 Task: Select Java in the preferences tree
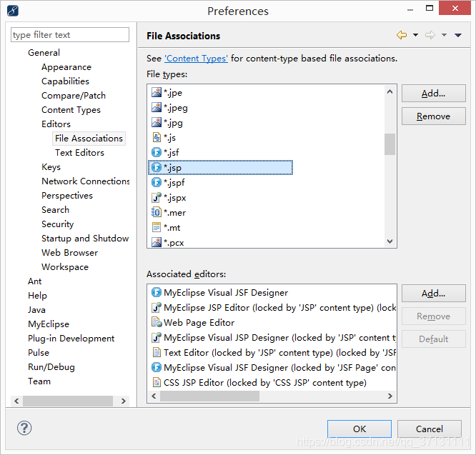point(36,310)
